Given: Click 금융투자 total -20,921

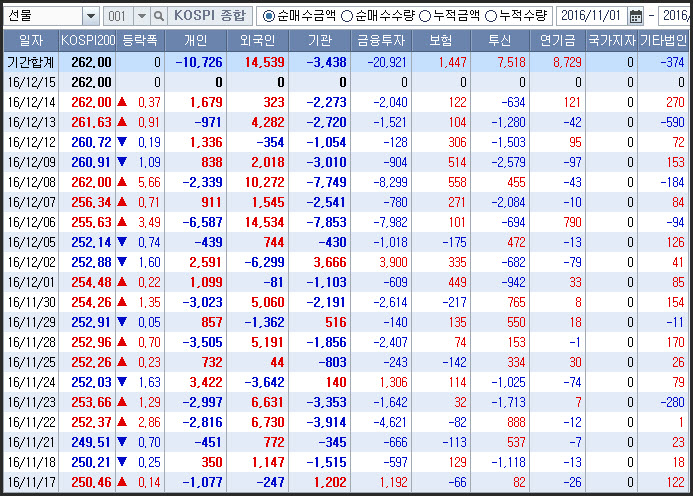Looking at the screenshot, I should [x=387, y=62].
